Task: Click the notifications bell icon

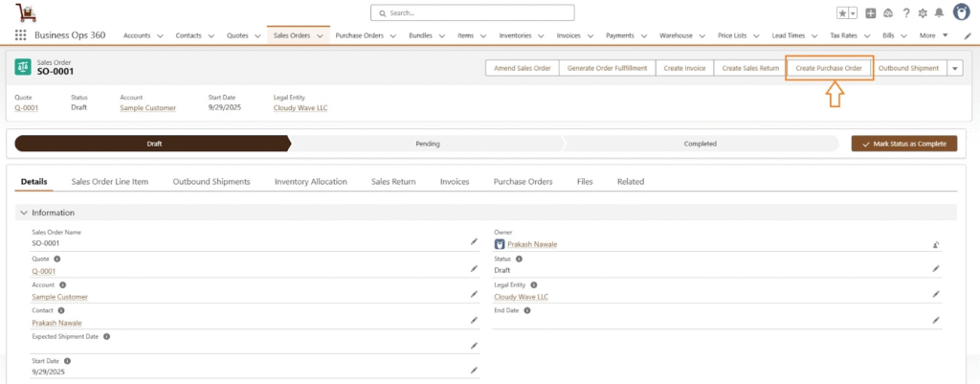Action: pyautogui.click(x=938, y=13)
